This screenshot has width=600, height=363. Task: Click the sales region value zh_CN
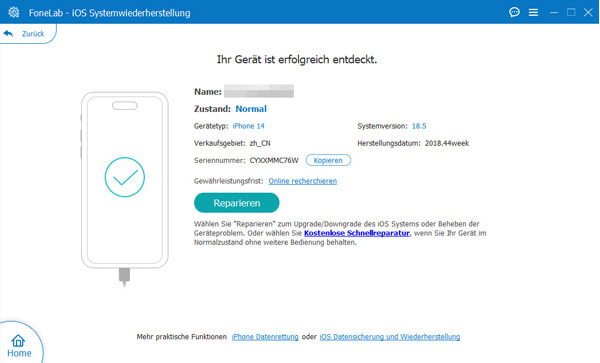260,143
